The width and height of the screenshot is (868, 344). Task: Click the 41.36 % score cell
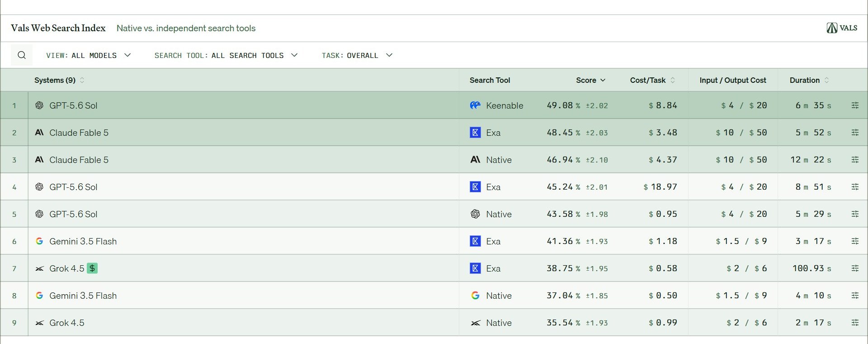[577, 241]
